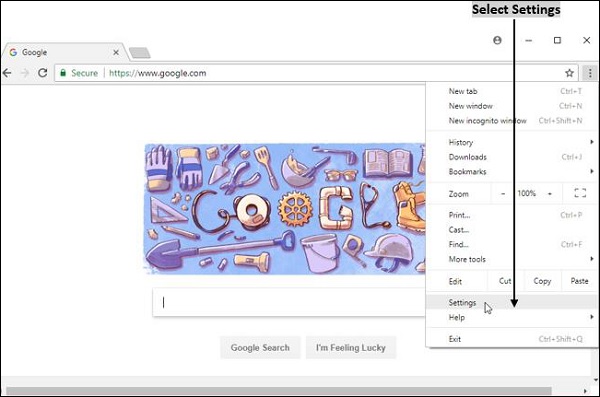This screenshot has width=600, height=397.
Task: Focus the Google search input box
Action: (x=289, y=302)
